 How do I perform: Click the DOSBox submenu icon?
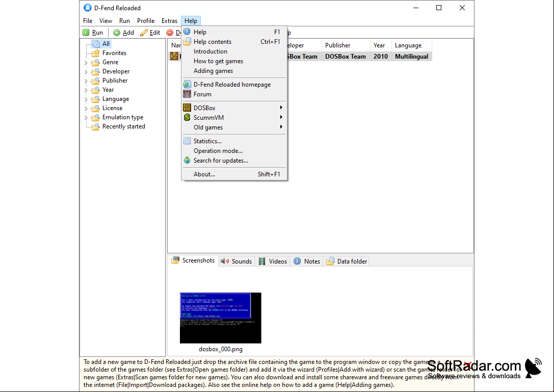187,108
